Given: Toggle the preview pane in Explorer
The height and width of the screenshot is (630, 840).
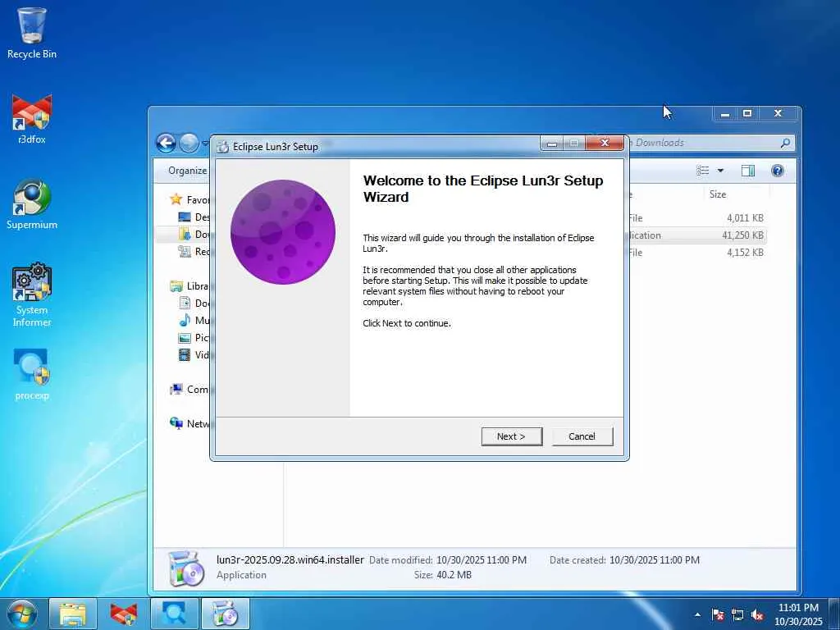Looking at the screenshot, I should click(748, 171).
